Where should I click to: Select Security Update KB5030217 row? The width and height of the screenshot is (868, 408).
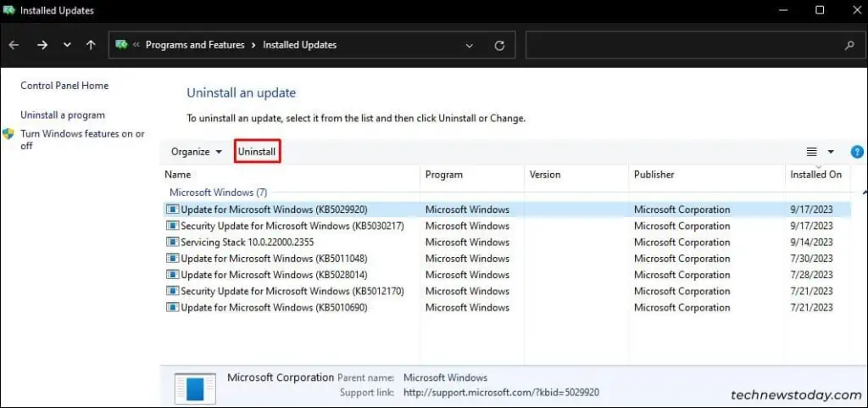(507, 226)
